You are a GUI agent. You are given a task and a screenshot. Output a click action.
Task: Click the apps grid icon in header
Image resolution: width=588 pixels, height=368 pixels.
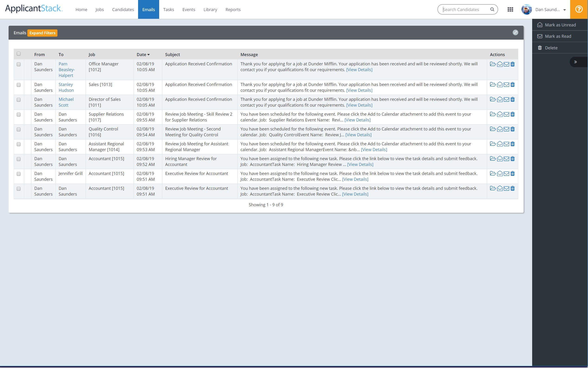(x=510, y=10)
